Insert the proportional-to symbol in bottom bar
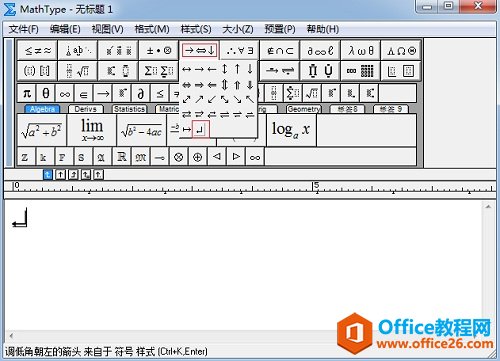Image resolution: width=500 pixels, height=361 pixels. (255, 157)
